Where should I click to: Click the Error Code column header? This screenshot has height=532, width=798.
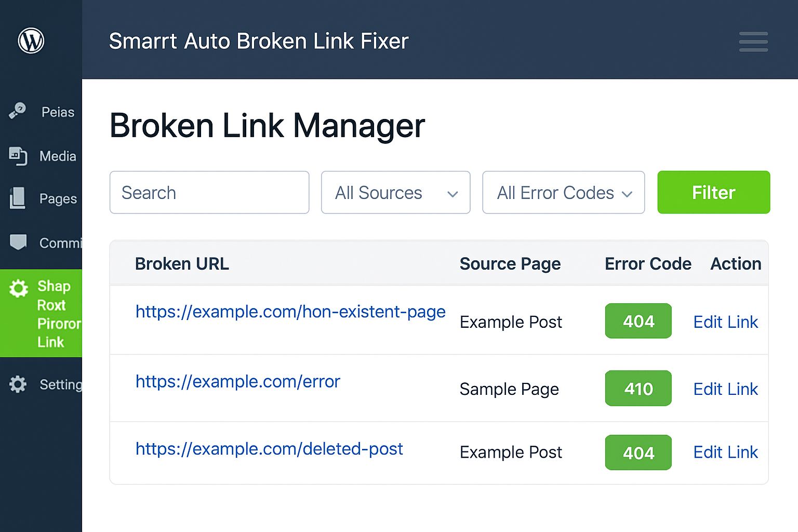coord(648,264)
